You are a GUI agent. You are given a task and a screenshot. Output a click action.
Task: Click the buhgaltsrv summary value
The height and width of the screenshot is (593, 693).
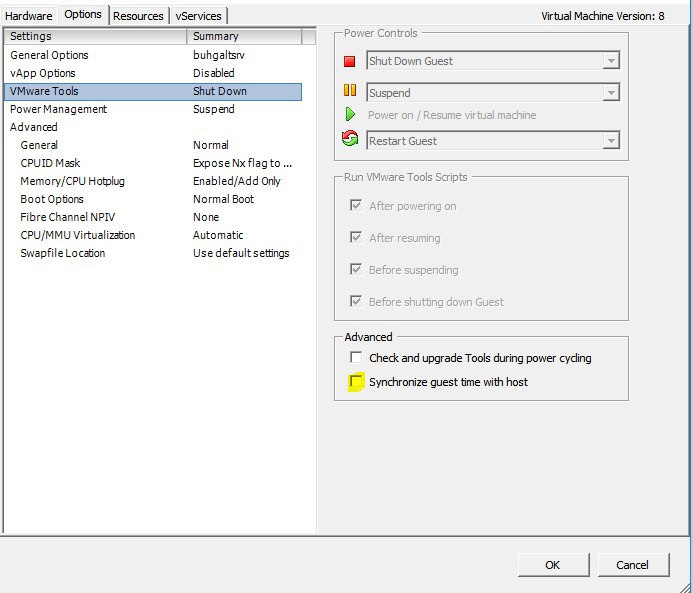(219, 55)
